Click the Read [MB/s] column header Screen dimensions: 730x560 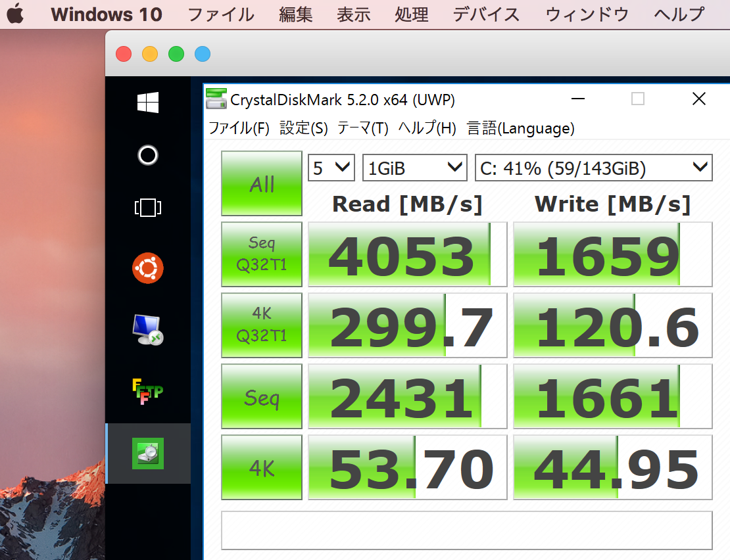coord(407,204)
